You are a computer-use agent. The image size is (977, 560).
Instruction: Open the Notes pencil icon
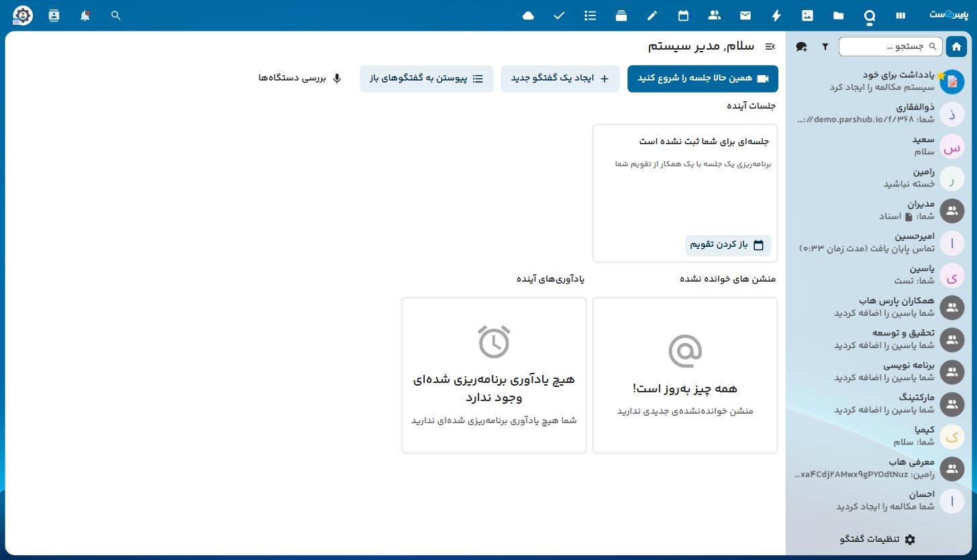[x=652, y=15]
